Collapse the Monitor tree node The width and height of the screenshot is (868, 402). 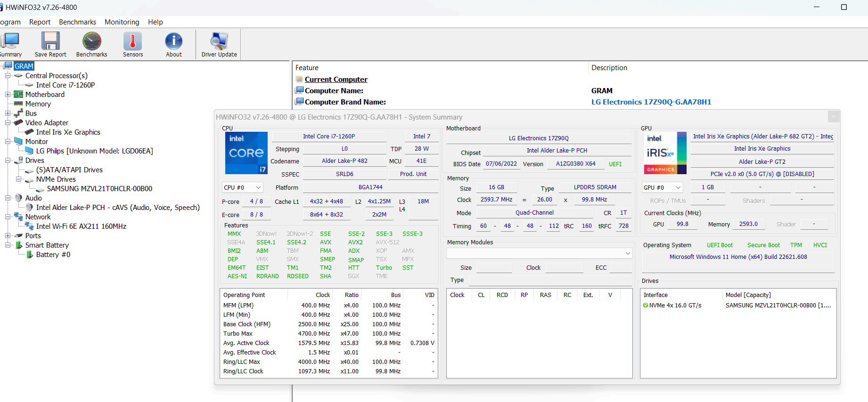click(x=8, y=142)
